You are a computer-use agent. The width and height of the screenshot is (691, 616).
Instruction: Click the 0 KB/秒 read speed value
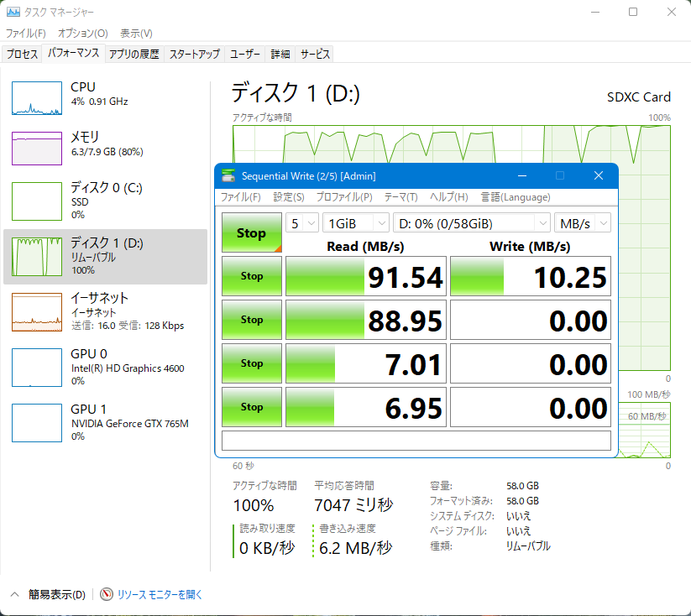click(x=267, y=548)
